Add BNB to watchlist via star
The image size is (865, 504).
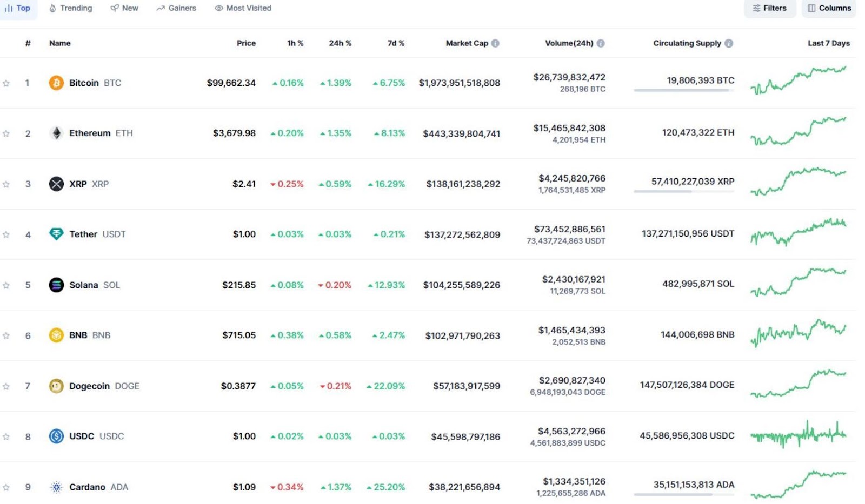6,335
